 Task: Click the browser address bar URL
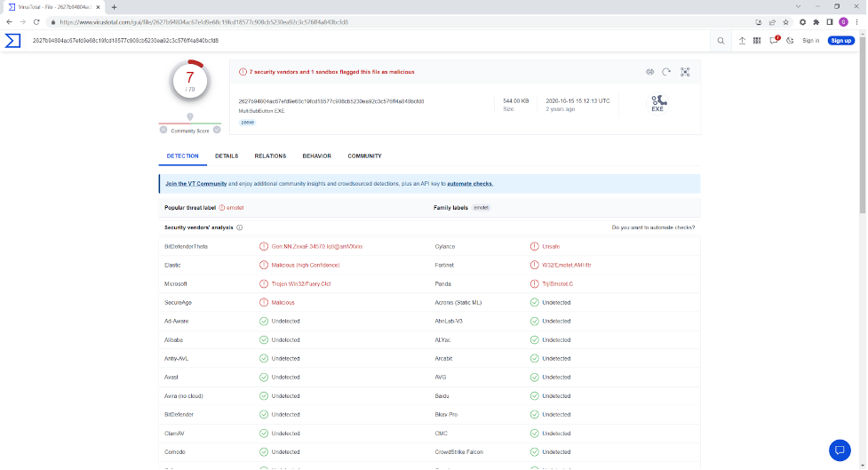[203, 22]
